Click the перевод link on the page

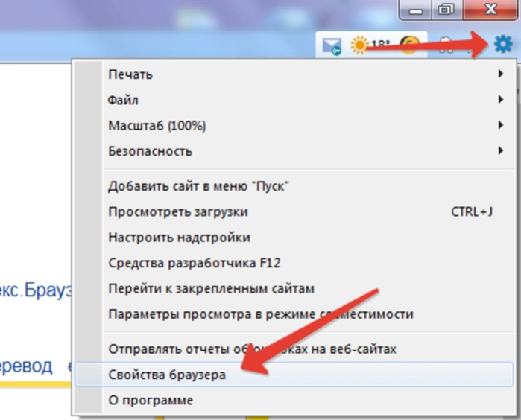pyautogui.click(x=26, y=366)
